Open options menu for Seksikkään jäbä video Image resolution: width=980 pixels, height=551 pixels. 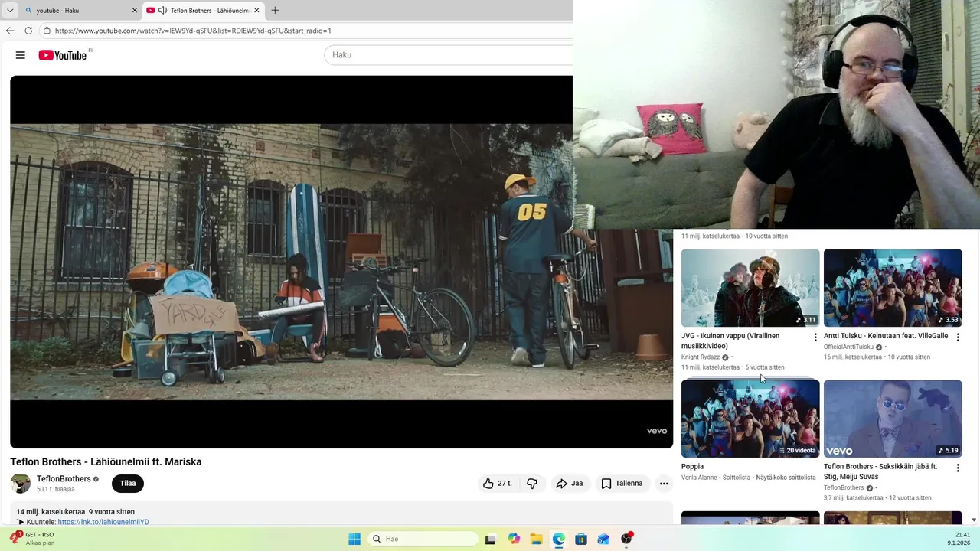[958, 468]
